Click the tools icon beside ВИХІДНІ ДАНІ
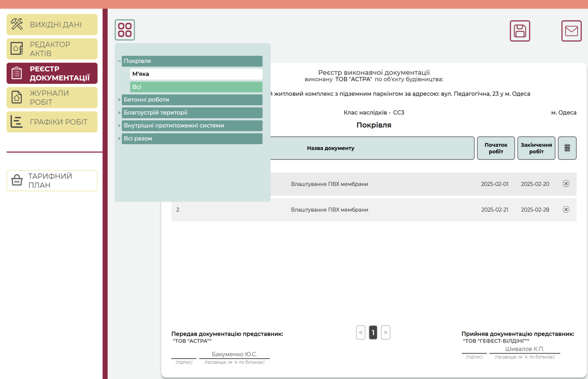 tap(17, 25)
